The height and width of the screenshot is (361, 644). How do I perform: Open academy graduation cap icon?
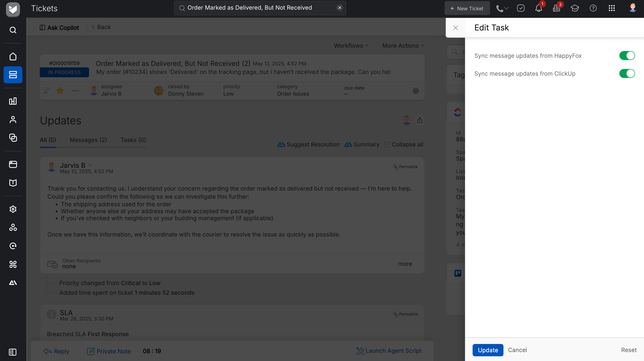coord(574,8)
